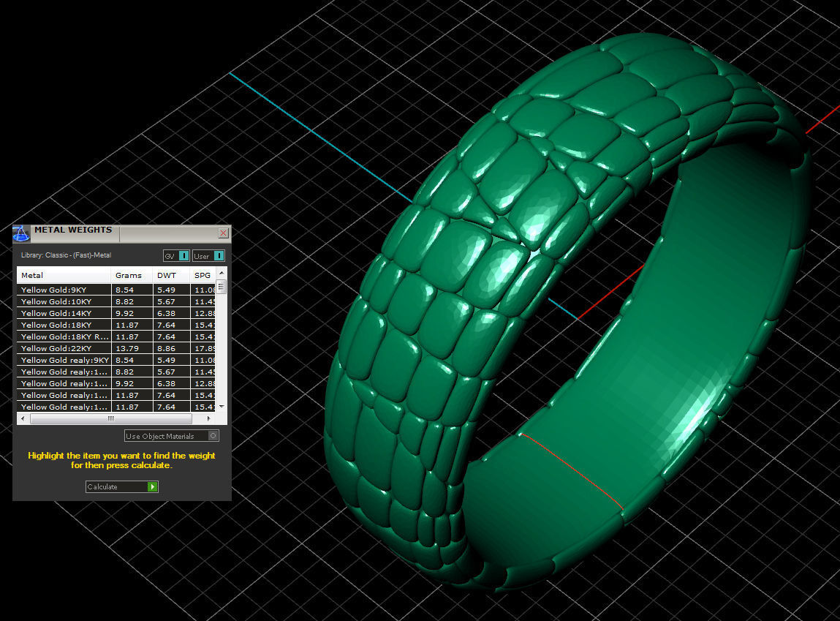840x621 pixels.
Task: Click the horizontal scroll-left arrow
Action: coord(23,418)
